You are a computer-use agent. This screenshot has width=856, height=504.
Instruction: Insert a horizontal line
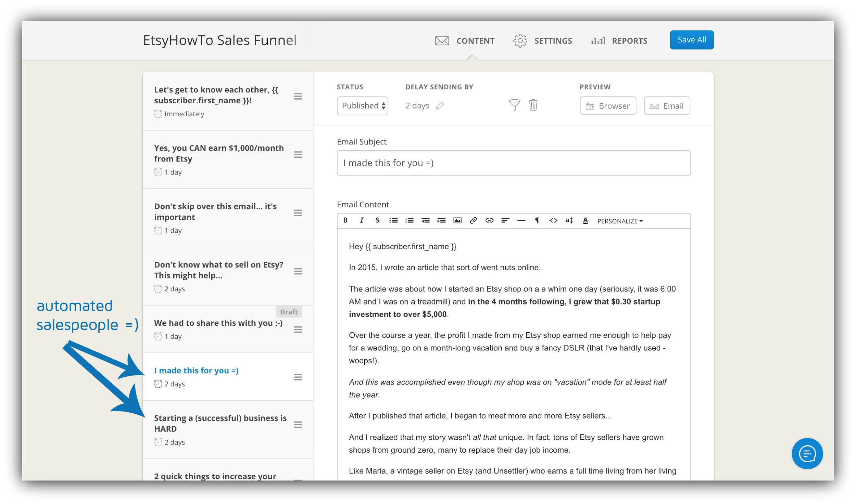521,221
